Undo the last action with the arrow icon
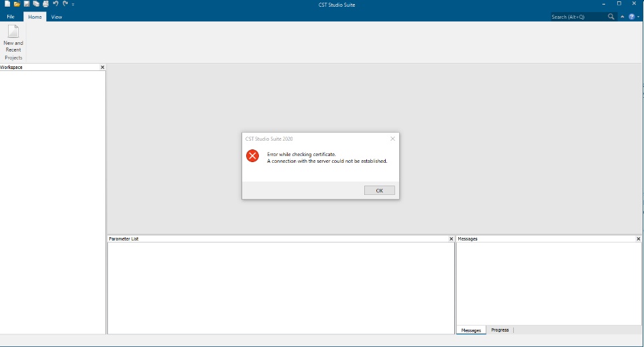 [x=56, y=4]
